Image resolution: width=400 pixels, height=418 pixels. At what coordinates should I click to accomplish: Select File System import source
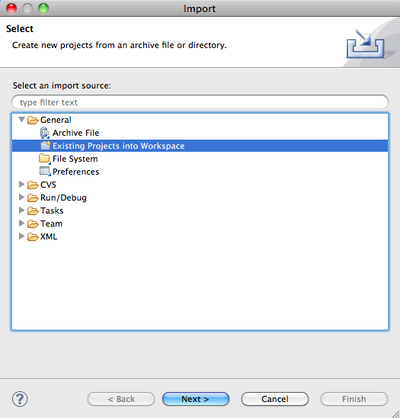coord(75,159)
